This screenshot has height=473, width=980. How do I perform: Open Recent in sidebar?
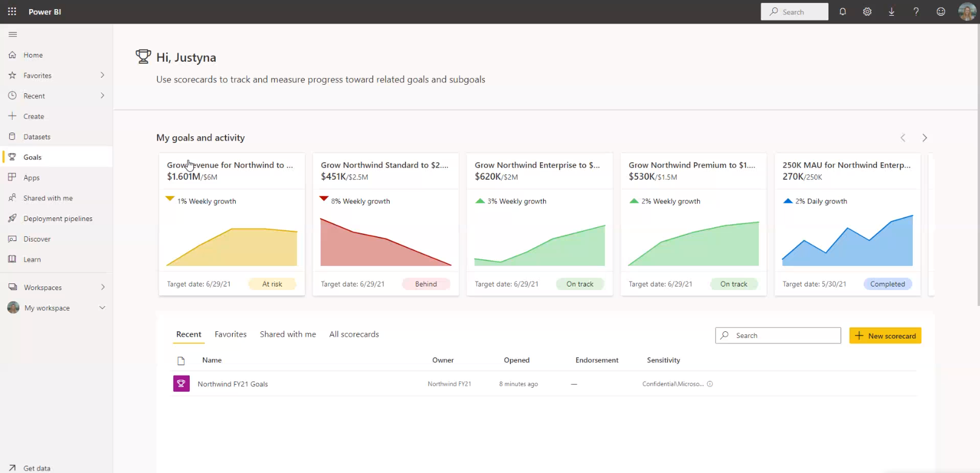tap(56, 96)
